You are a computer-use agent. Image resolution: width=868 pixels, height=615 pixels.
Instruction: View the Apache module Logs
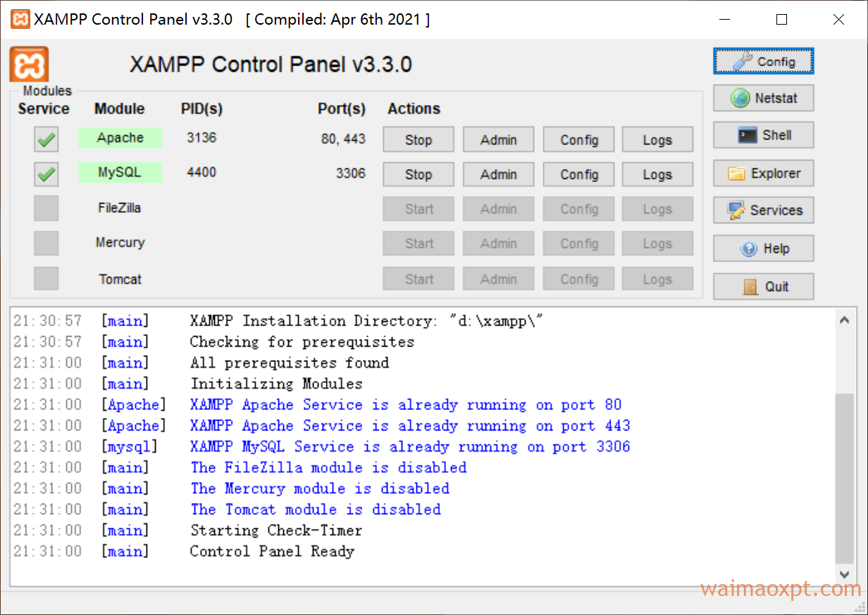click(x=657, y=139)
